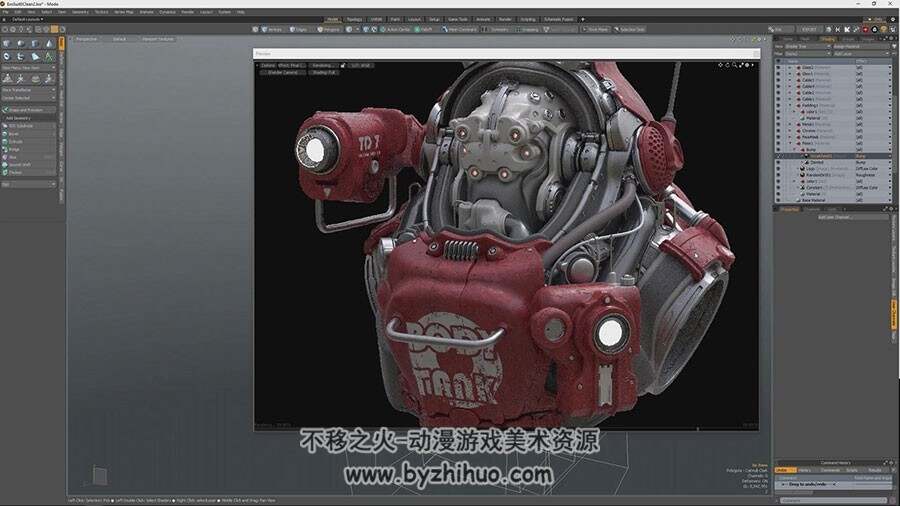Select the torus primitive tool icon
Image resolution: width=900 pixels, height=506 pixels.
6,56
